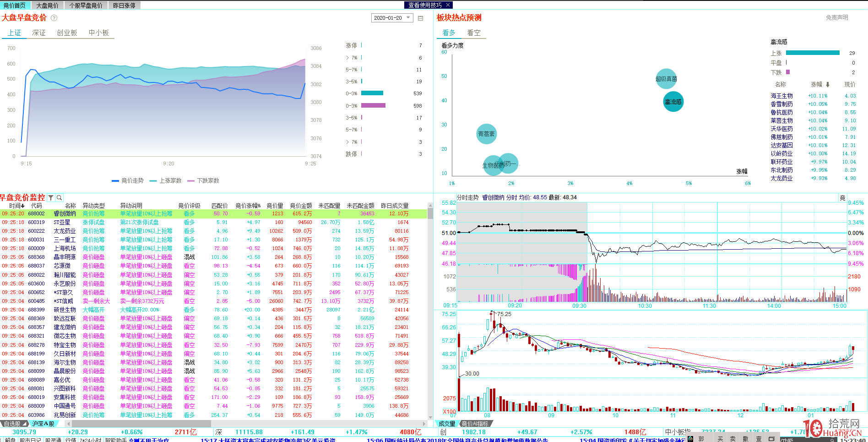The height and width of the screenshot is (442, 868).
Task: Sort table by 竞价涨幅% column header
Action: tap(248, 206)
